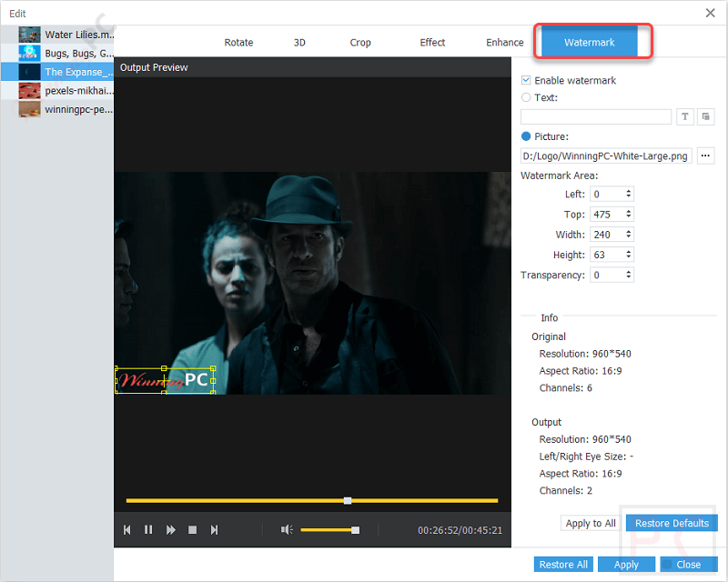Select the Bugs, Bugs video thumbnail

pos(29,54)
